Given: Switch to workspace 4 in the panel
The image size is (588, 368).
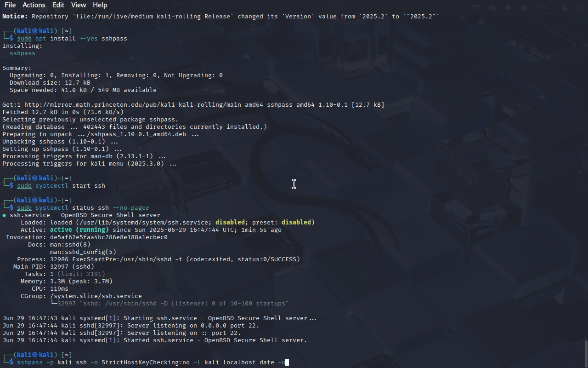Looking at the screenshot, I should (x=158, y=7).
